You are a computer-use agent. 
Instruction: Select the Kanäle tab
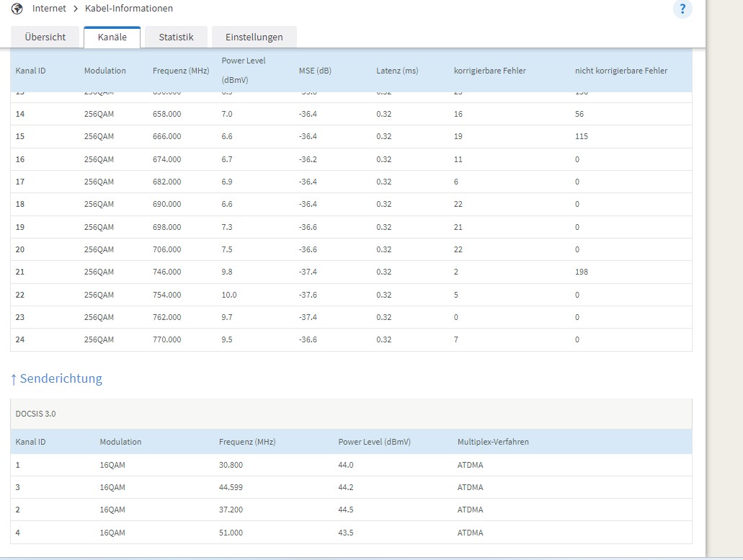pyautogui.click(x=112, y=37)
